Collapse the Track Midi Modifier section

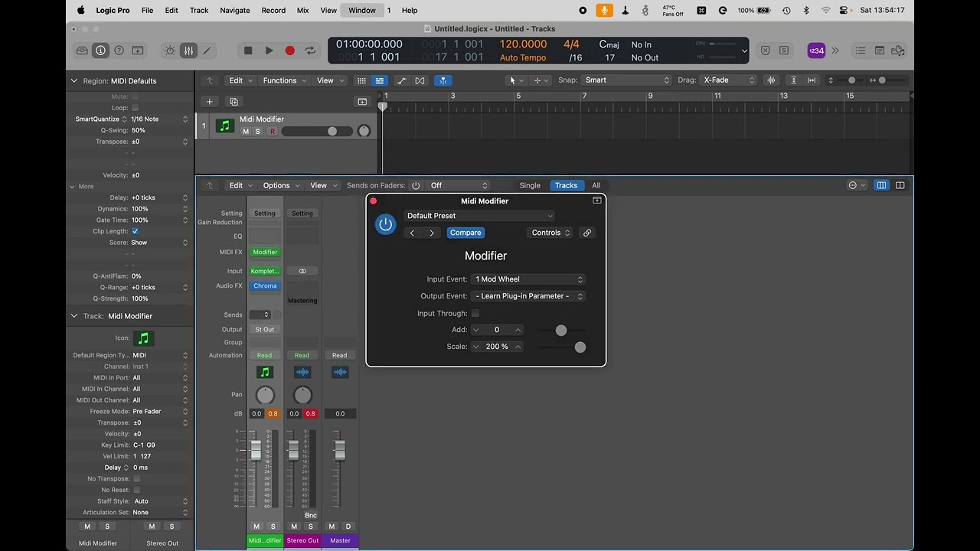coord(74,316)
